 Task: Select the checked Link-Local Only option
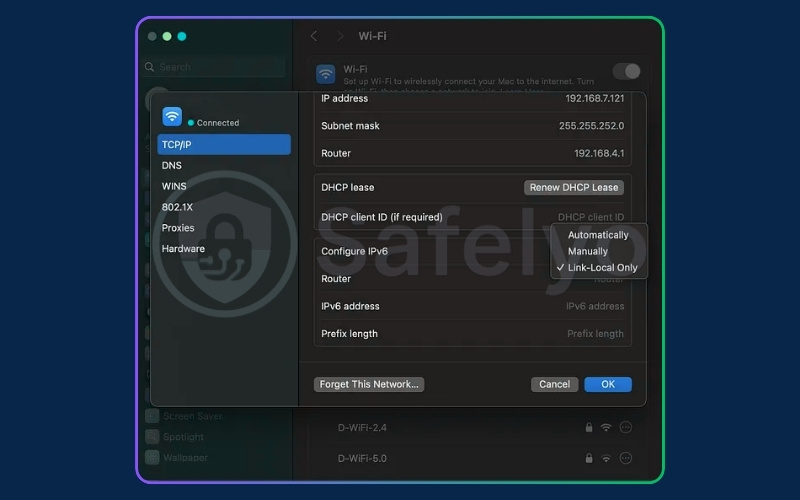[x=598, y=268]
